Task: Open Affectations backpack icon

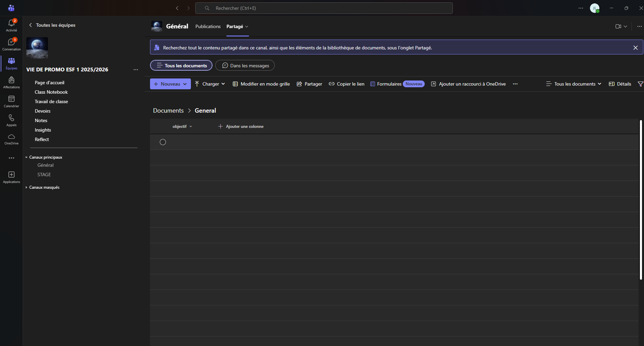Action: (x=11, y=82)
